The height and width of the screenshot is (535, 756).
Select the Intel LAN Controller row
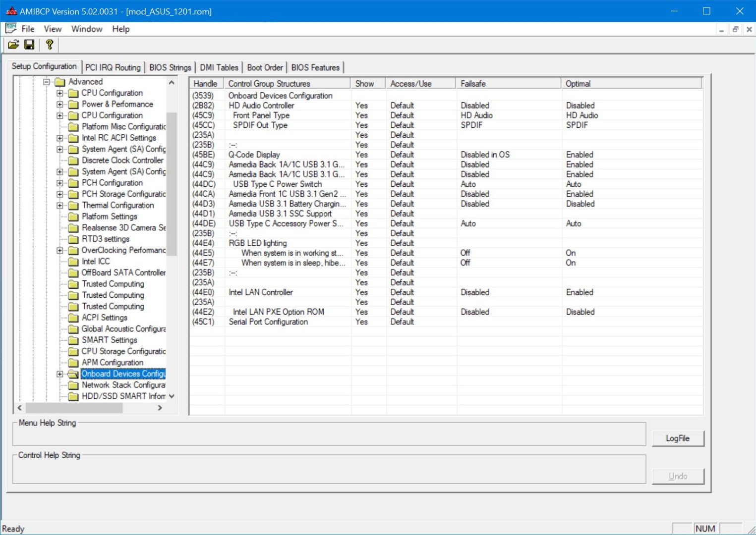click(261, 292)
